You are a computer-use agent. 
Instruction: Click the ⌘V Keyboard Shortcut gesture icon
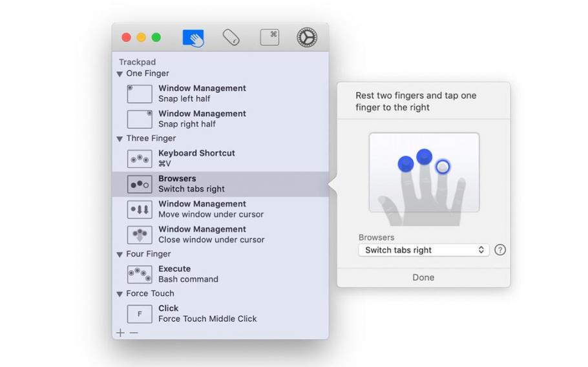pyautogui.click(x=140, y=158)
